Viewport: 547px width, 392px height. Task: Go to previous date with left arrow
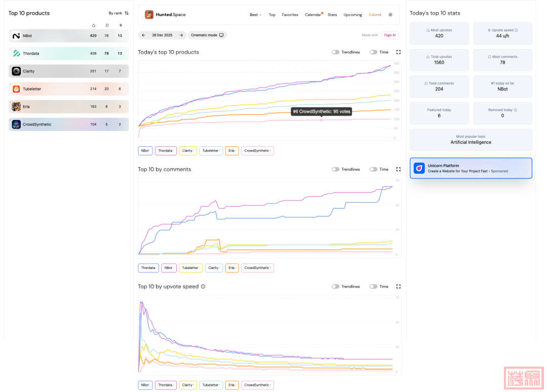(x=143, y=35)
